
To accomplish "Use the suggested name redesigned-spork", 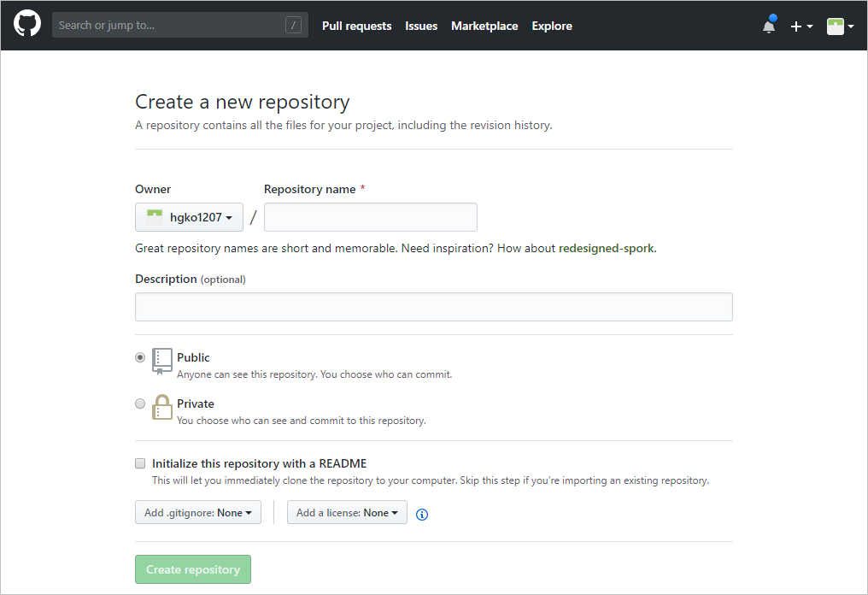I will [x=607, y=248].
